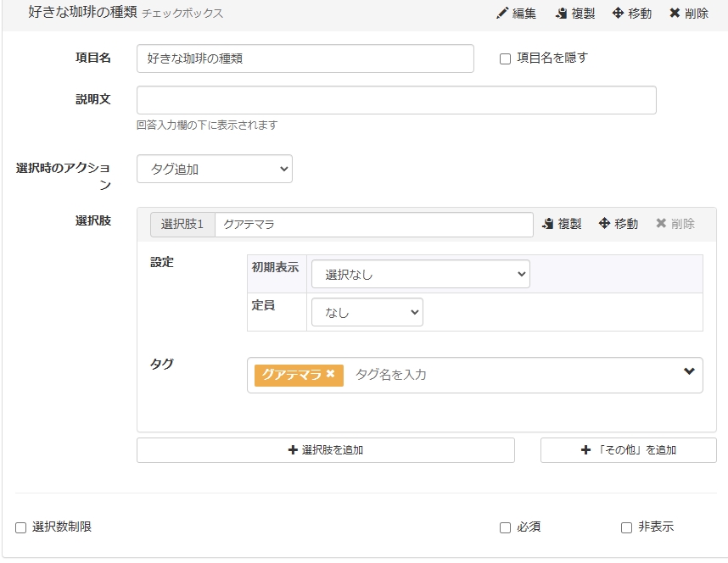Screen dimensions: 728x563
Task: Duplicate choice 1 using its 複製 icon
Action: point(548,224)
